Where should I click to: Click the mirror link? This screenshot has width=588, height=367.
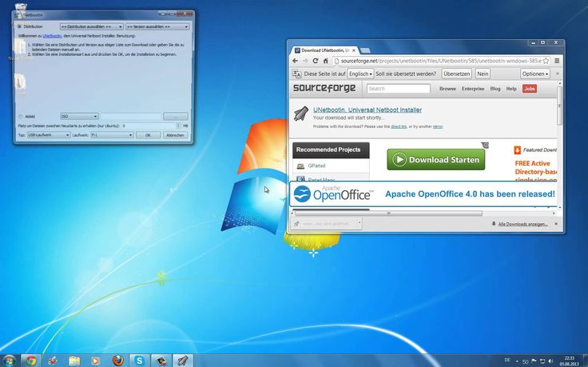pos(438,127)
